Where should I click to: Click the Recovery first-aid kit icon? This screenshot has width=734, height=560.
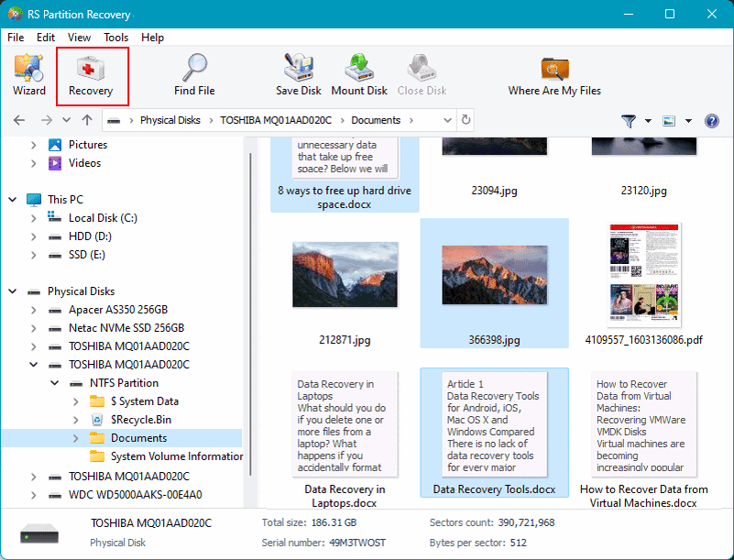(91, 69)
